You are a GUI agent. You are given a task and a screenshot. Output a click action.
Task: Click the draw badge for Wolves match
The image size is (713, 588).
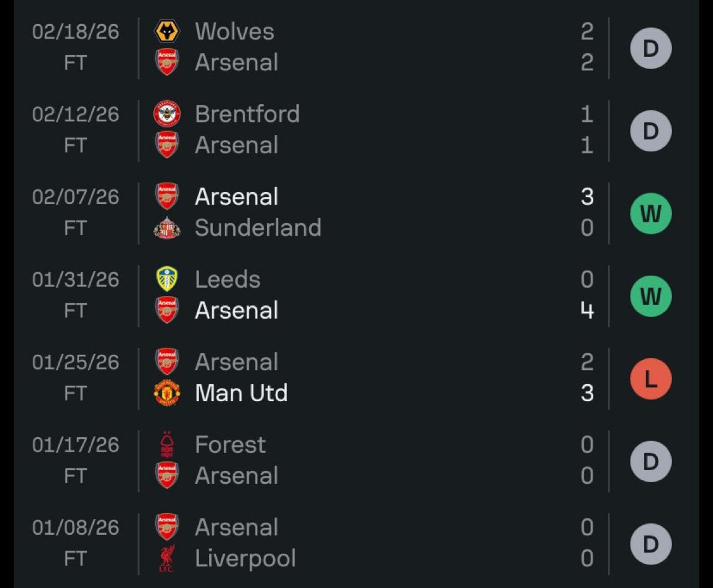tap(651, 48)
